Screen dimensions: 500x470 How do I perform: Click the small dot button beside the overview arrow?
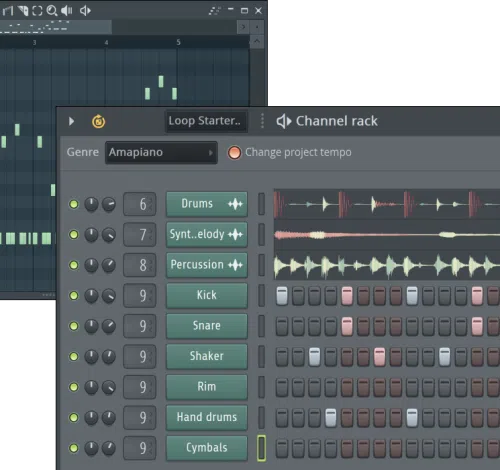click(x=257, y=27)
